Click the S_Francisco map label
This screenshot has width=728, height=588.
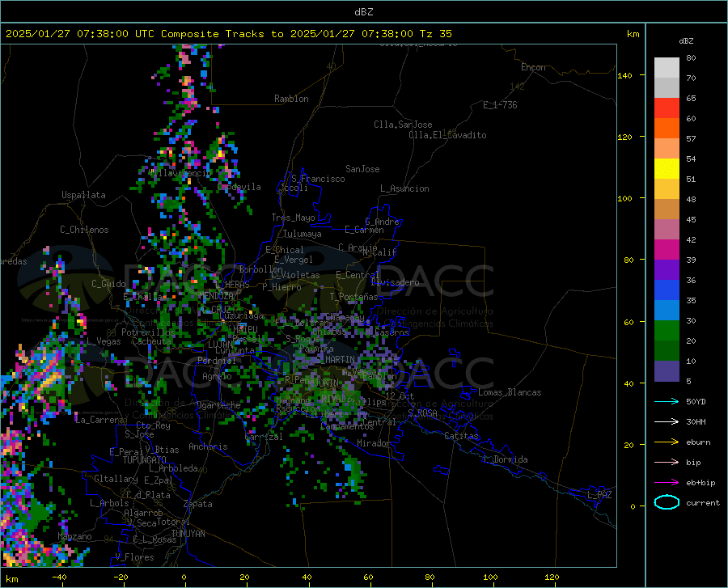point(318,179)
